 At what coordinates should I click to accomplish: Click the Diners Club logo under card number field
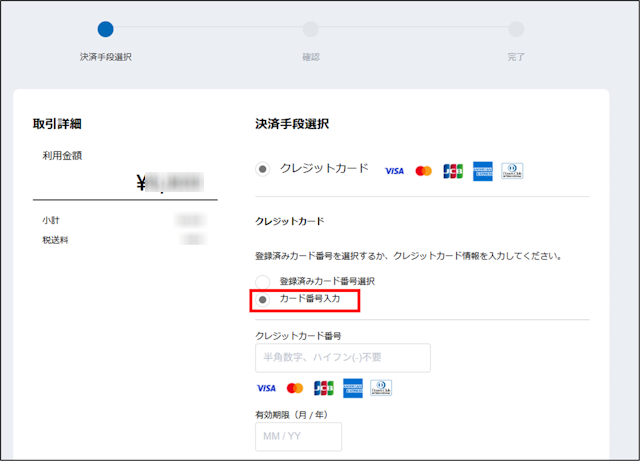coord(381,388)
